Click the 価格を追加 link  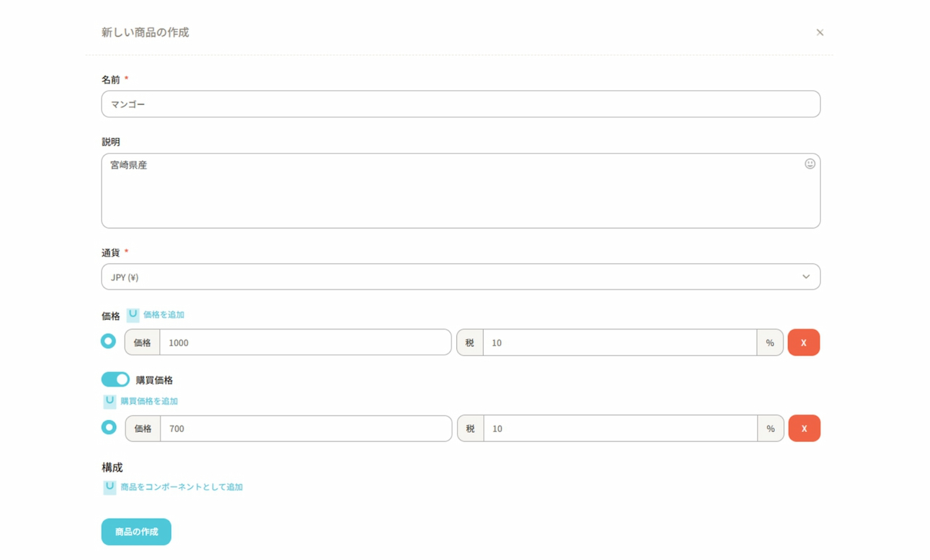(164, 315)
